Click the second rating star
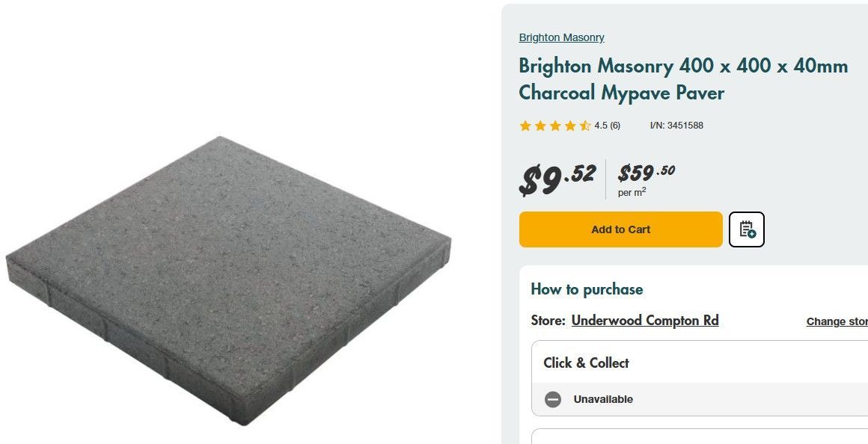 pos(540,126)
